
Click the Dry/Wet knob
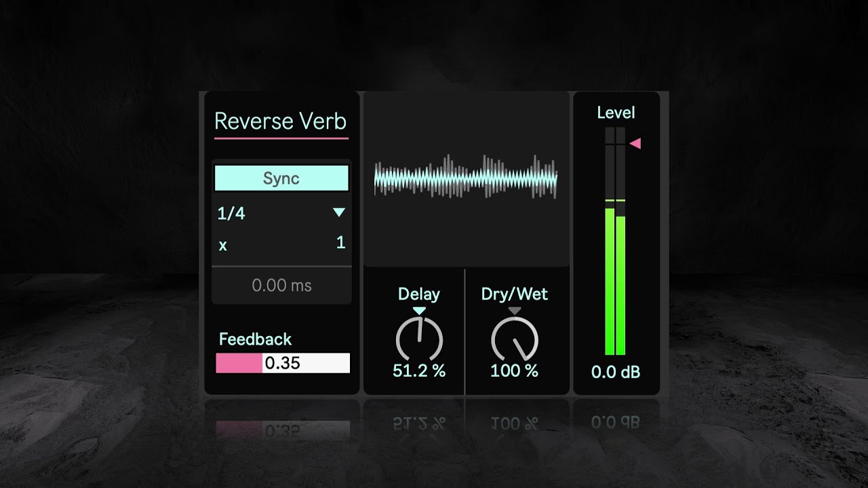(x=515, y=338)
